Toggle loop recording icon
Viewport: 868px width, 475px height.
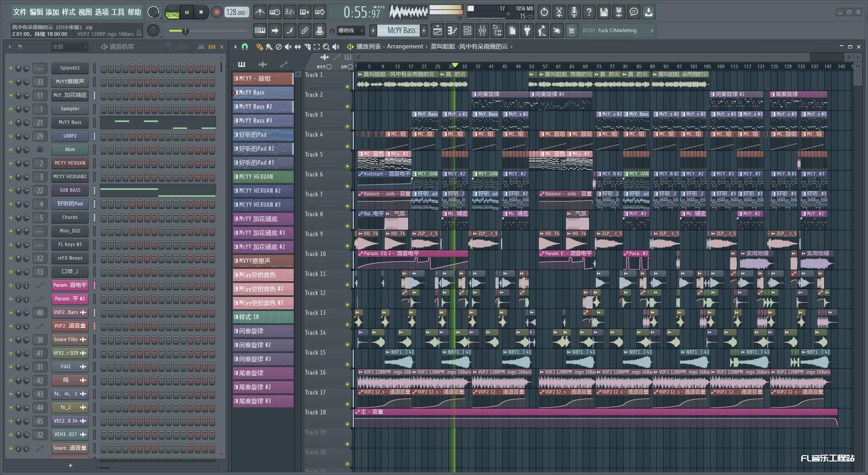(320, 12)
